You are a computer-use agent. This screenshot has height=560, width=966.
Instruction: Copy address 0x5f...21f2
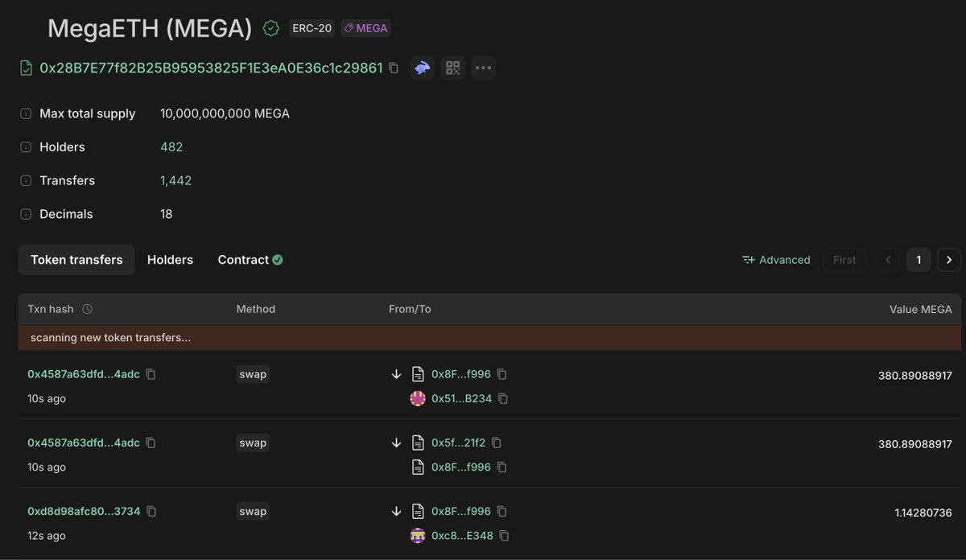coord(497,443)
